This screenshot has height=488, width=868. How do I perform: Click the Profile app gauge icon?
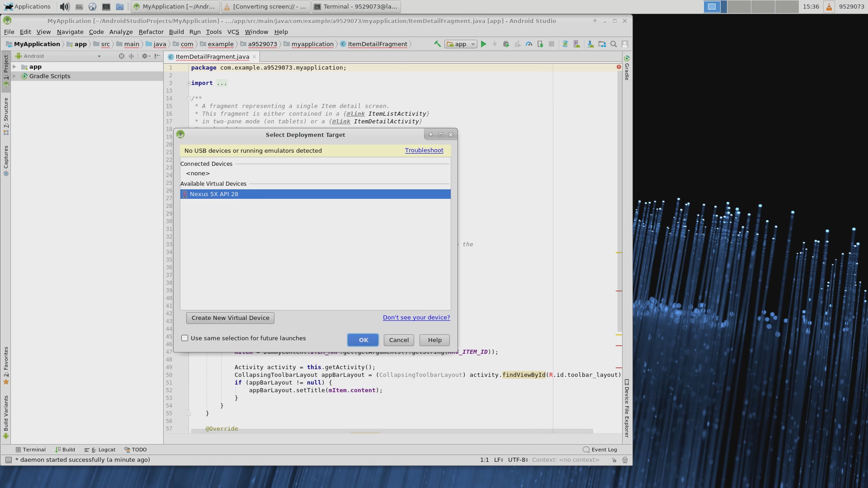tap(529, 44)
